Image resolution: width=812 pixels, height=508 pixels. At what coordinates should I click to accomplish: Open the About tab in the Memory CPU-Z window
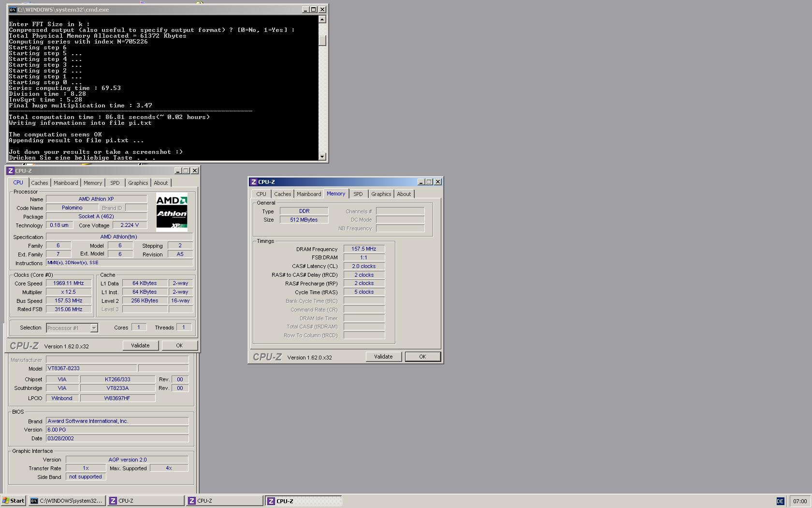404,194
